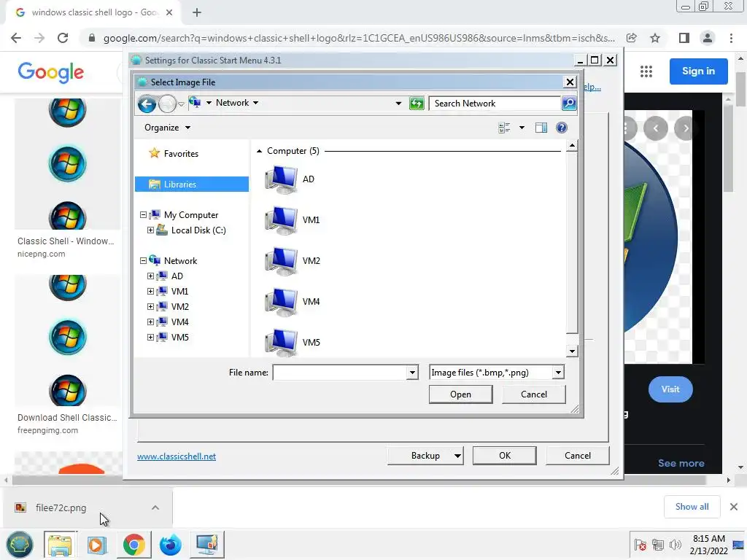
Task: Click the Visit button in image preview
Action: [670, 389]
